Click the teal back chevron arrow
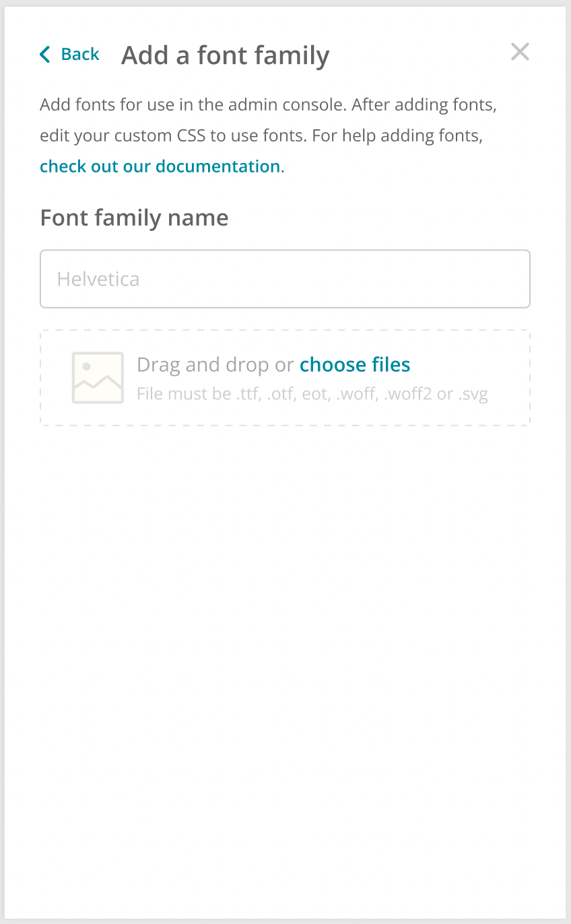The height and width of the screenshot is (924, 571). 45,55
